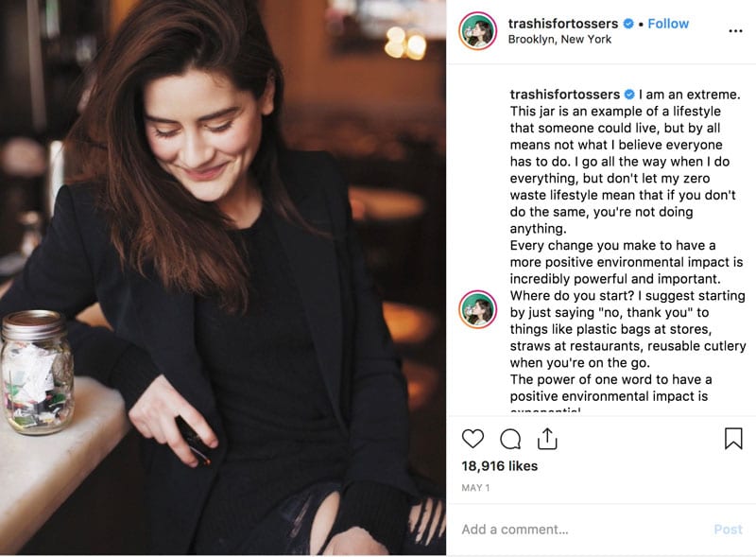Like the post with the heart icon
756x557 pixels.
472,439
